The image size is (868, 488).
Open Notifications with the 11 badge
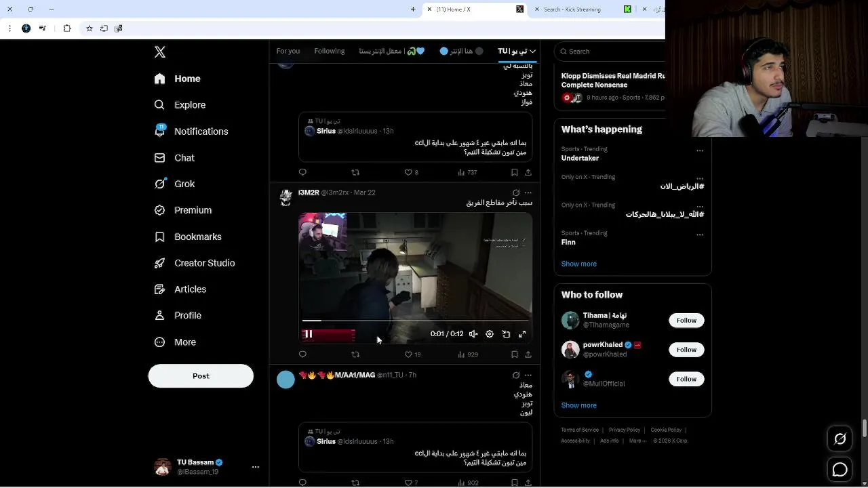coord(191,131)
